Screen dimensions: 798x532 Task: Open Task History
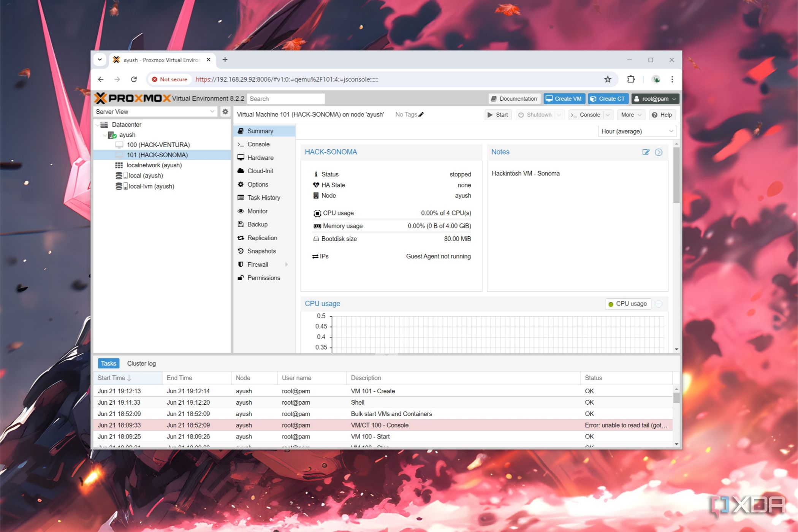(264, 198)
